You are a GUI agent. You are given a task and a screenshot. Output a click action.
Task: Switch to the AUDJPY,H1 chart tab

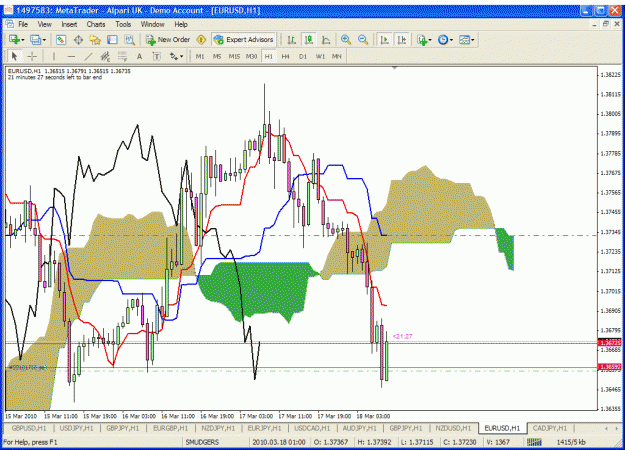(x=360, y=428)
